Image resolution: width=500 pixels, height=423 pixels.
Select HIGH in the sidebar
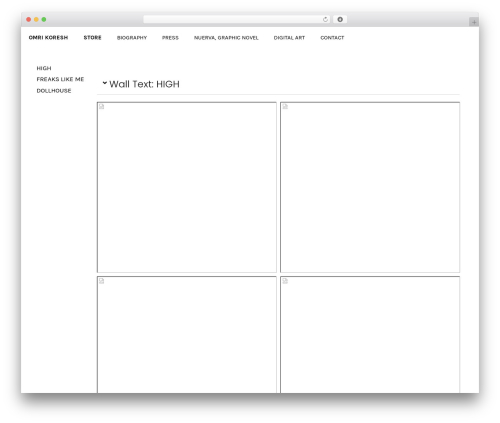pyautogui.click(x=44, y=68)
